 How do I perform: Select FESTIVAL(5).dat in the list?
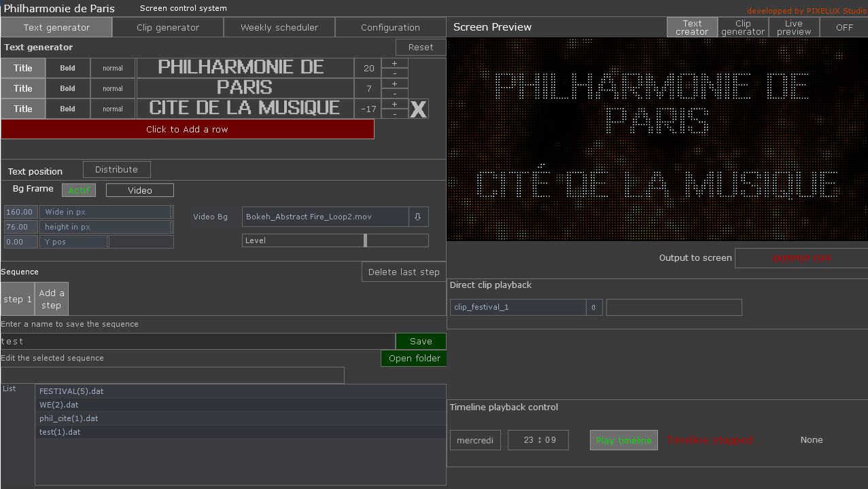tap(241, 391)
